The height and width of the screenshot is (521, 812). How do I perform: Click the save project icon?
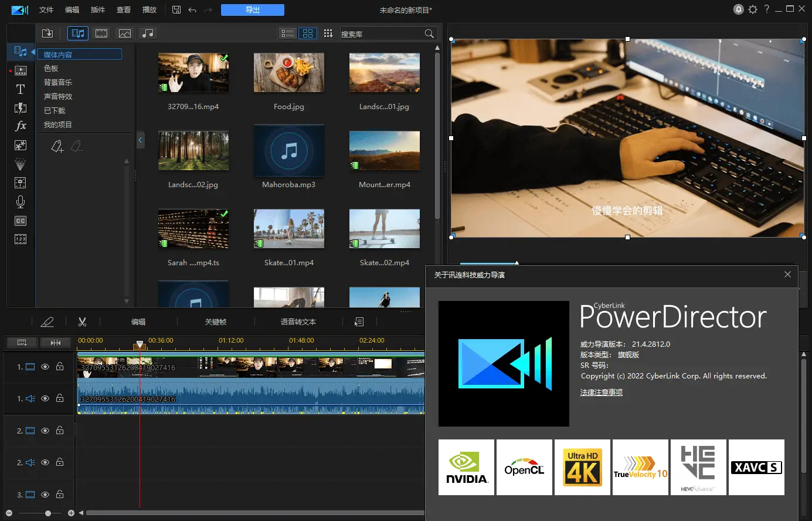pos(176,9)
